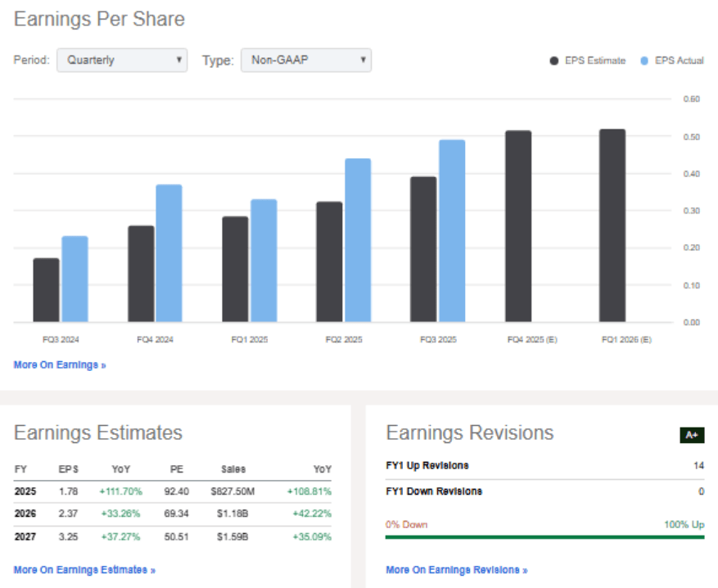This screenshot has width=718, height=588.
Task: Click the FQ1 2025 EPS Estimate bar
Action: pyautogui.click(x=235, y=269)
